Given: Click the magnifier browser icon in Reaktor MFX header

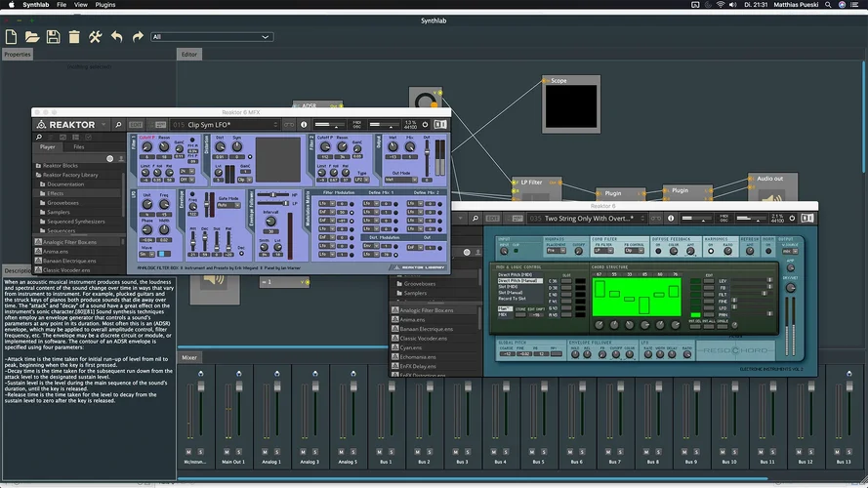Looking at the screenshot, I should (118, 125).
